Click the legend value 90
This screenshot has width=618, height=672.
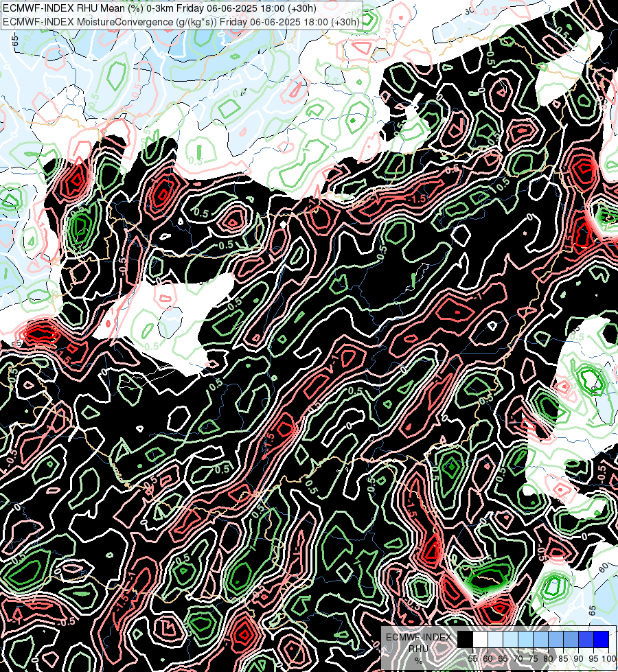point(579,659)
